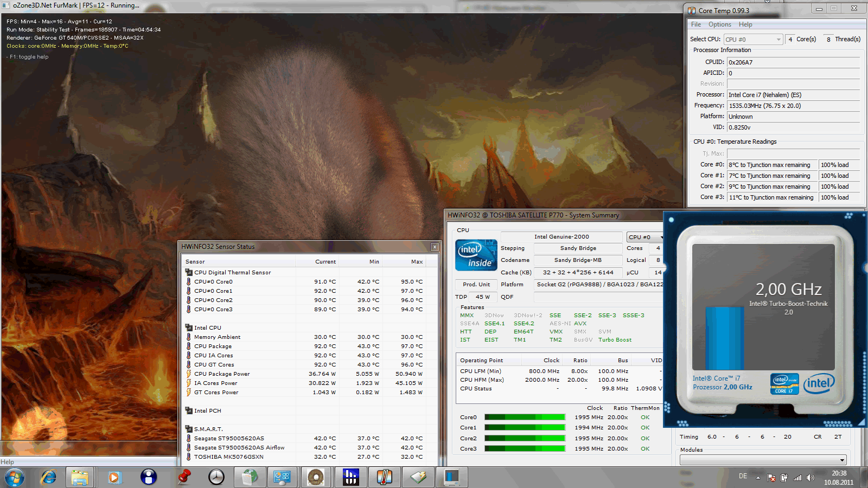Click the DE language indicator in taskbar
The image size is (868, 488).
(743, 476)
